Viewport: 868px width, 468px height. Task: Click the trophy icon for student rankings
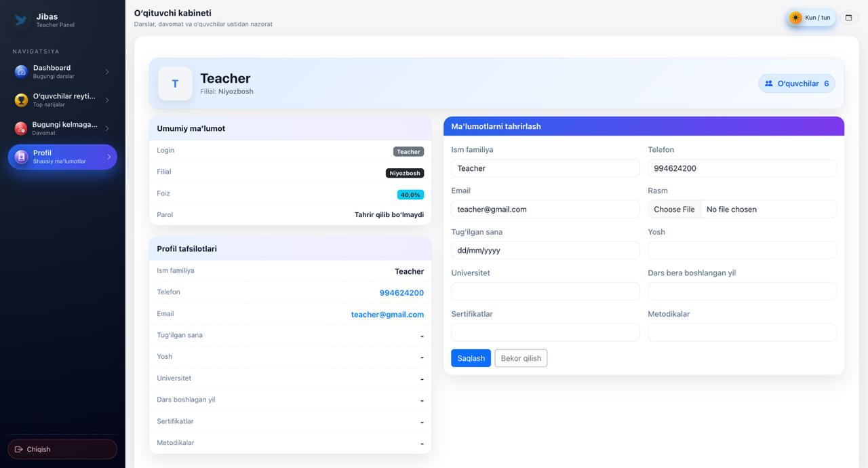[21, 100]
